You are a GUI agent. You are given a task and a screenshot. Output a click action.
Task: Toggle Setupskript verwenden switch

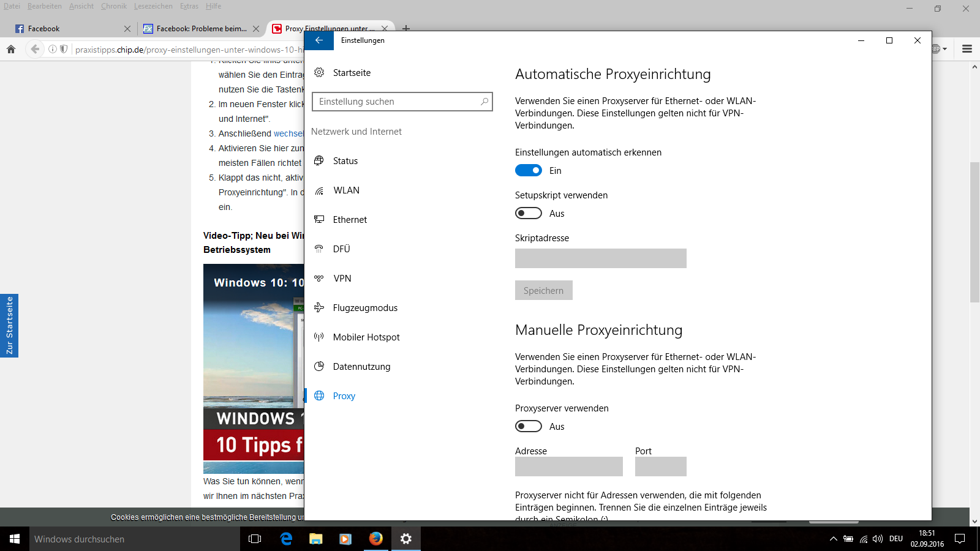click(529, 213)
